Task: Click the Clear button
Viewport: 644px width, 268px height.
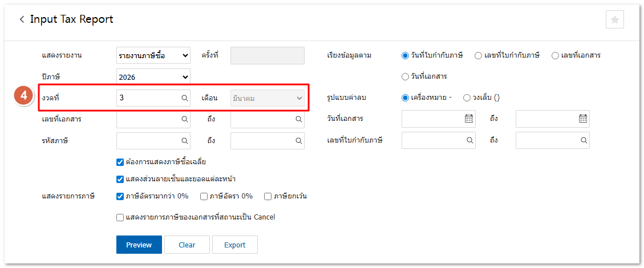Action: pos(187,245)
